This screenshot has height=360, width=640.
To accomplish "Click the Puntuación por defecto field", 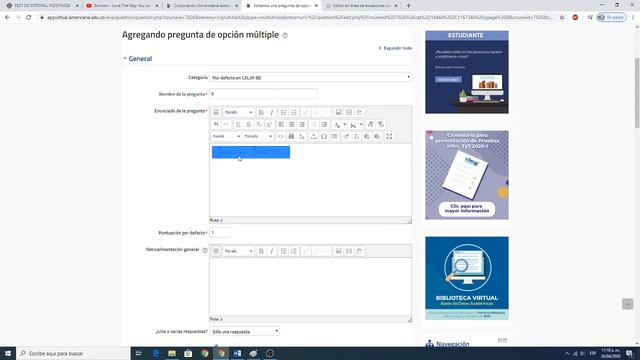I will [220, 233].
